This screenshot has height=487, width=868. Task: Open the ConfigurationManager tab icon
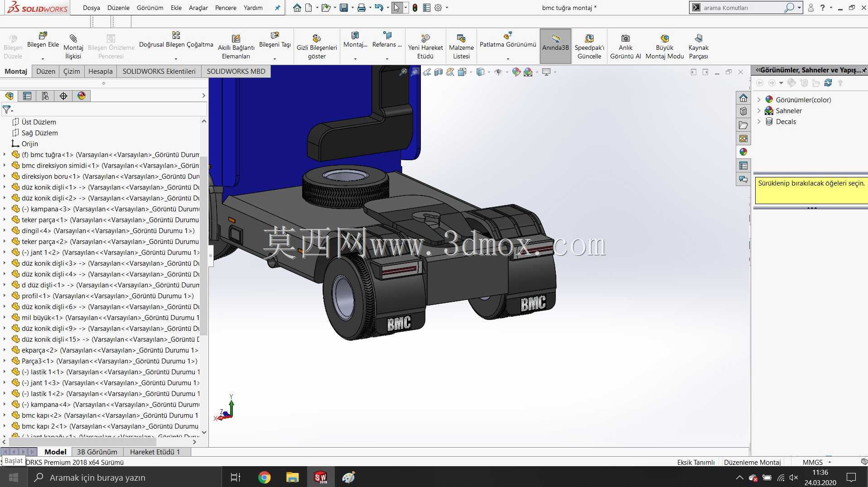pyautogui.click(x=45, y=96)
